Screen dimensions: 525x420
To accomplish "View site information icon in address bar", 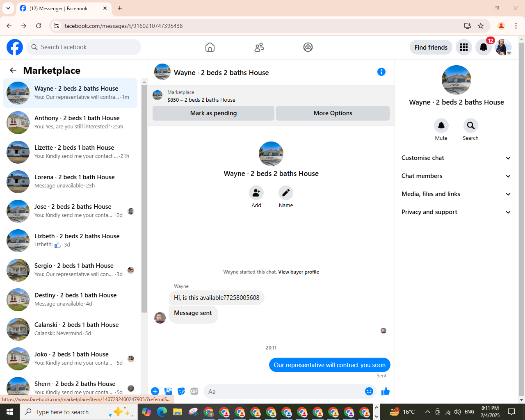I will pyautogui.click(x=56, y=26).
